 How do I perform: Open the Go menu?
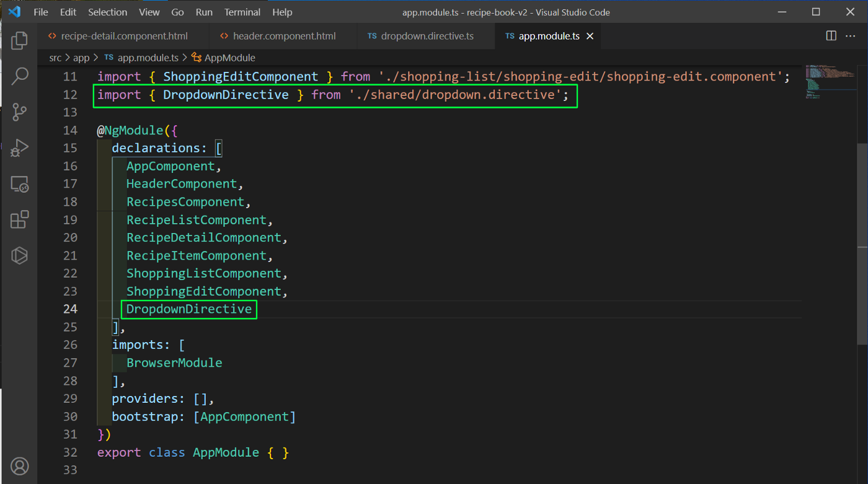(177, 12)
